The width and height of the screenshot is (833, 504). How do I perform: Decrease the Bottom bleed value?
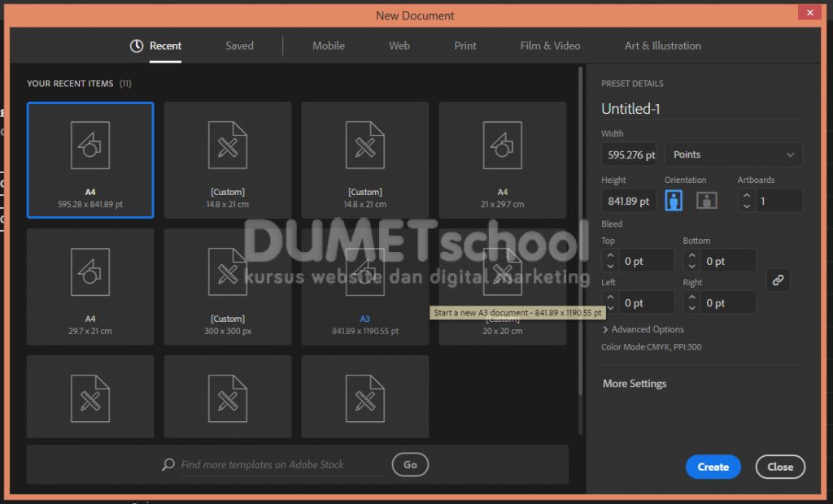point(691,266)
